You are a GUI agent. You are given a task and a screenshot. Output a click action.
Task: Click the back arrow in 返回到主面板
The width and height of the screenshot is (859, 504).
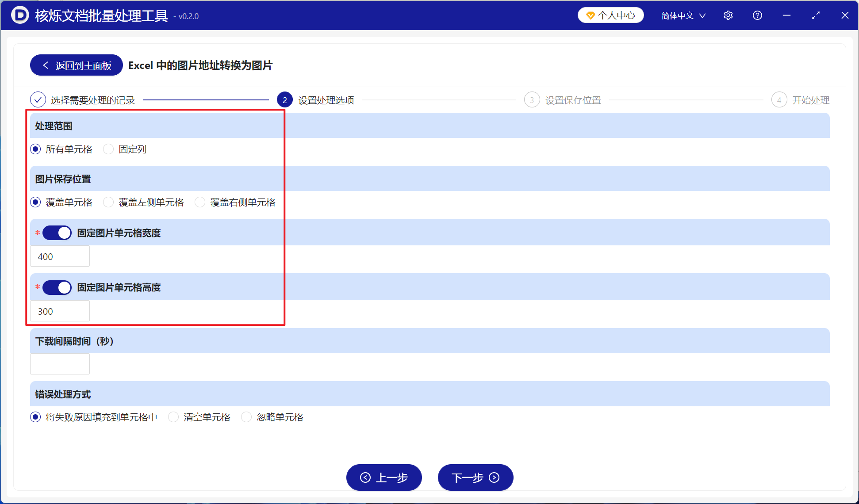coord(46,65)
